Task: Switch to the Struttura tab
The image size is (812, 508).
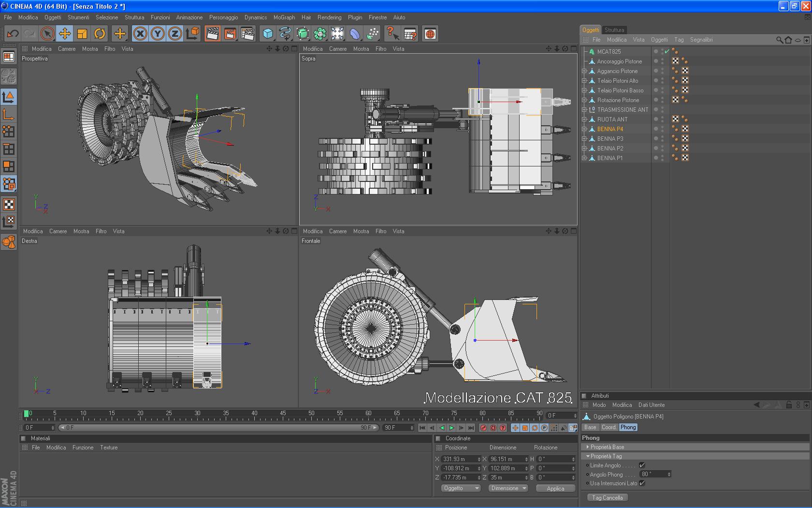Action: [x=614, y=30]
